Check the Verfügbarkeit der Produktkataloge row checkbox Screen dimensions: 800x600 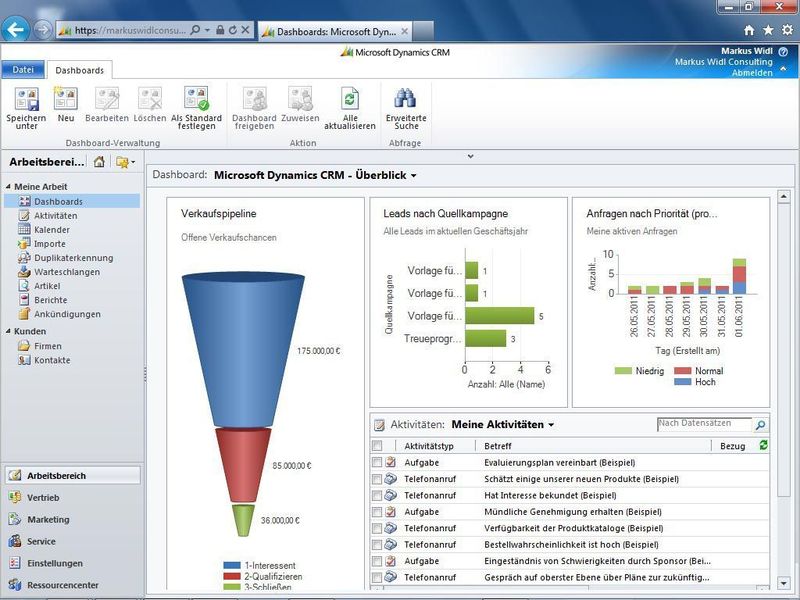pos(377,528)
